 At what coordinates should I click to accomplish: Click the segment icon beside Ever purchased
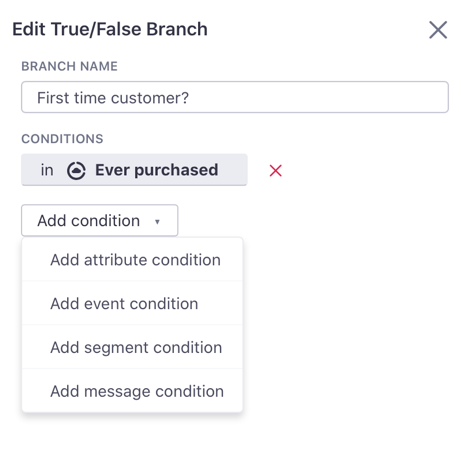click(x=76, y=170)
